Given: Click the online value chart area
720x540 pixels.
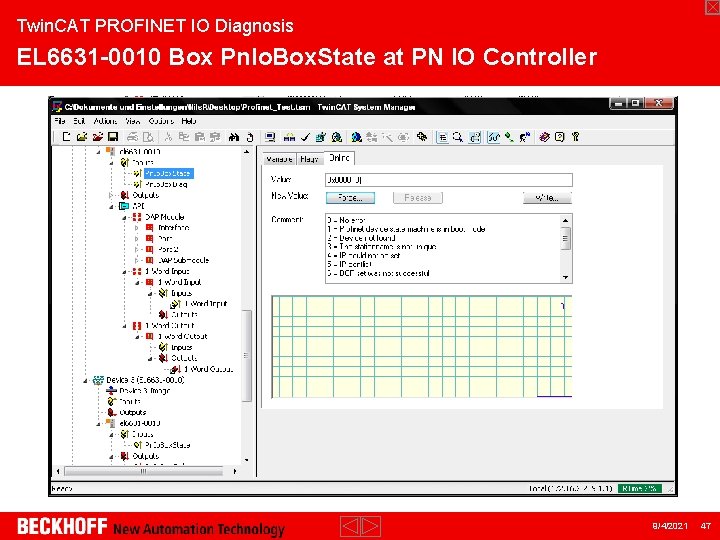Looking at the screenshot, I should [x=422, y=347].
